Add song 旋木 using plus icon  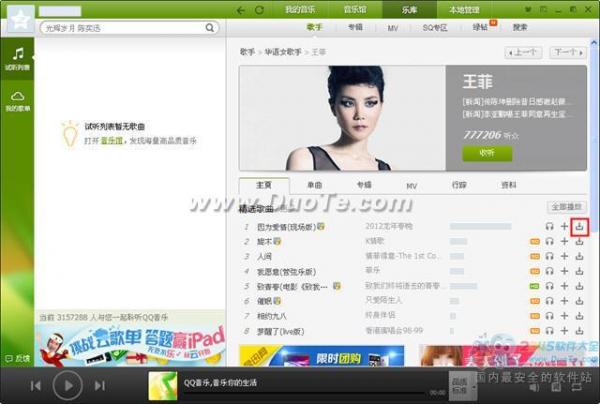[x=564, y=241]
